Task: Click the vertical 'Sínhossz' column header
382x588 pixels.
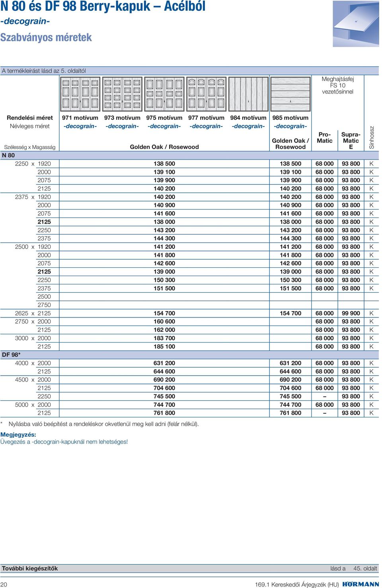Action: (x=372, y=137)
